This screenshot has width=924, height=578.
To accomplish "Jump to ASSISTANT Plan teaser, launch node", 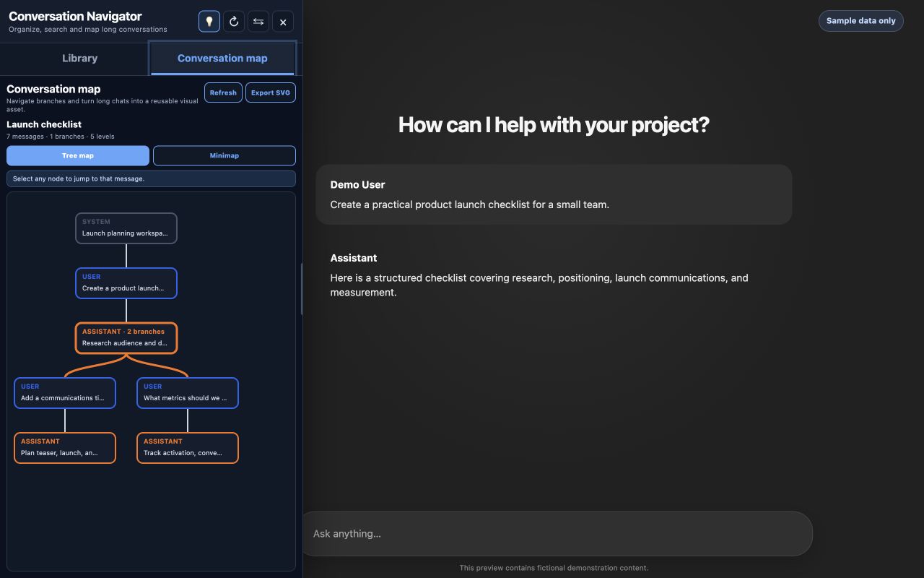I will 65,447.
